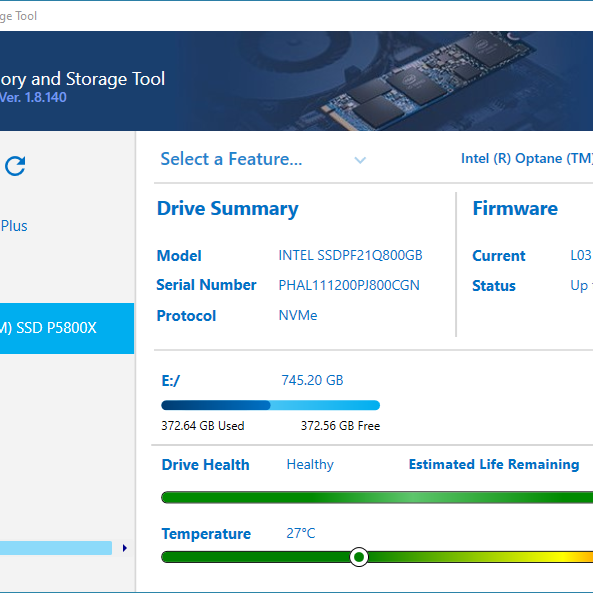Click the Healthy drive health status
Viewport: 593px width, 593px height.
point(310,464)
